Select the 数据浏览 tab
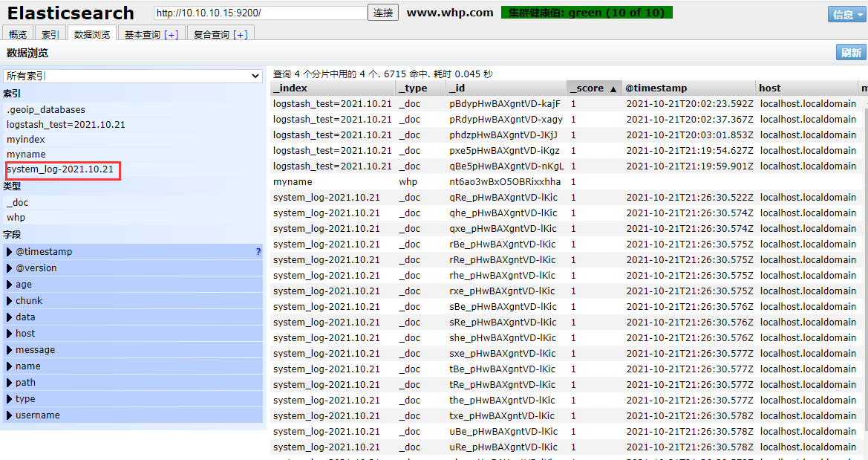The width and height of the screenshot is (868, 460). point(92,33)
